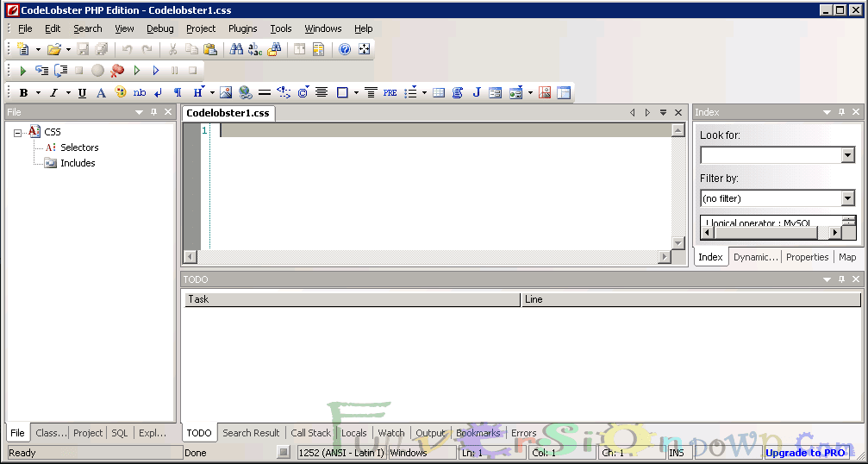The height and width of the screenshot is (464, 868).
Task: Click the editor's horizontal scrollbar right arrow
Action: coord(664,257)
